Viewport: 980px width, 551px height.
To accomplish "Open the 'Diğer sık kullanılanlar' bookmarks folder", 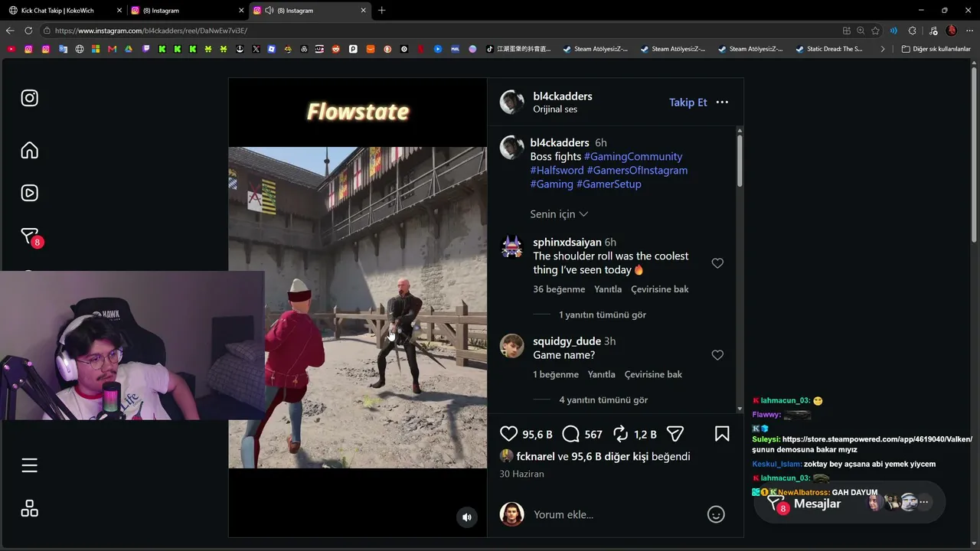I will pyautogui.click(x=936, y=49).
